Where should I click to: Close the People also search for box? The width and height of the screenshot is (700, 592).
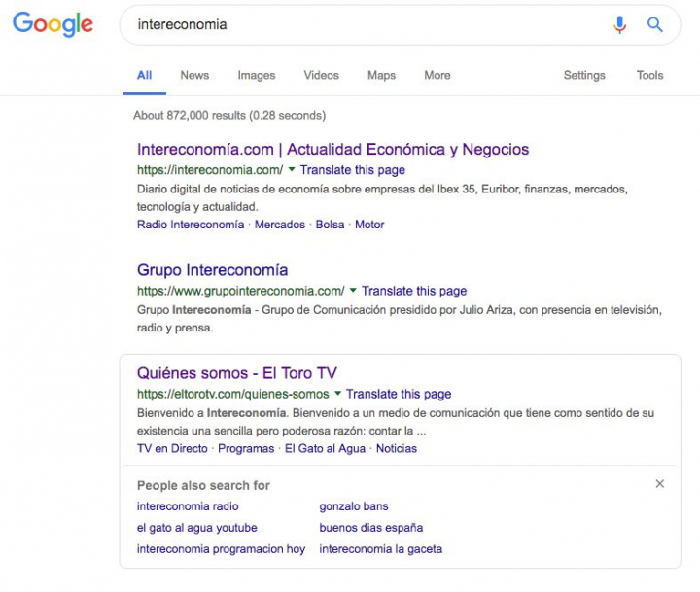pyautogui.click(x=660, y=484)
